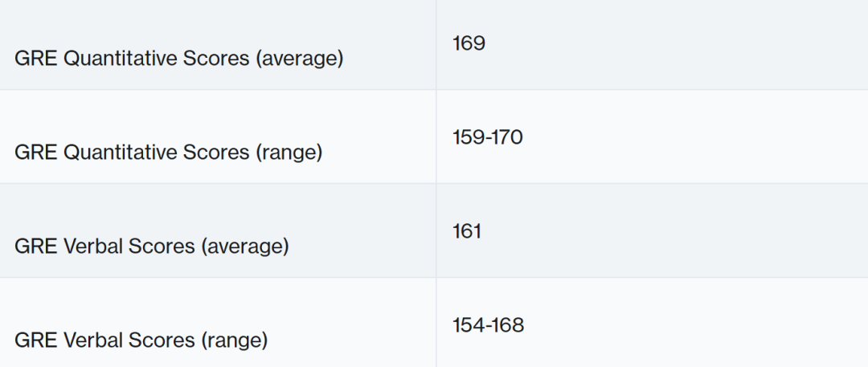Click "GRE" in the Verbal average row
868x367 pixels.
click(35, 246)
